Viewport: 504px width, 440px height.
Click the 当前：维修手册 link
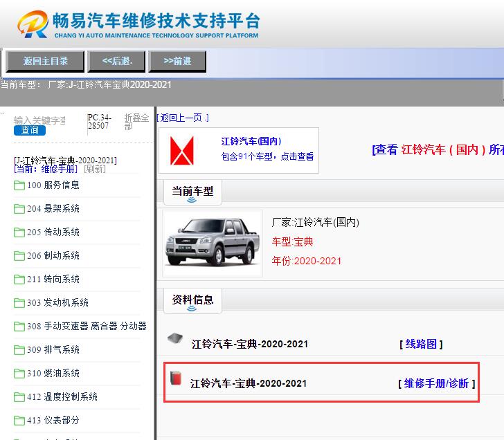[46, 169]
